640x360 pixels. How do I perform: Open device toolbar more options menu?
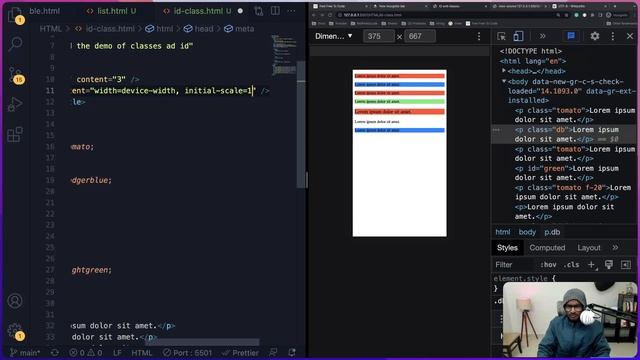coord(479,36)
